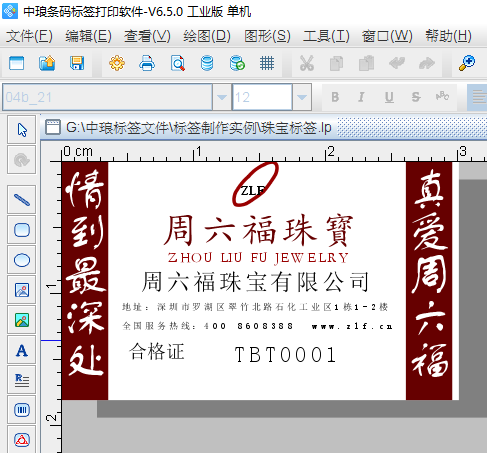Viewport: 487px width, 453px height.
Task: Open document settings gear icon
Action: coord(117,63)
